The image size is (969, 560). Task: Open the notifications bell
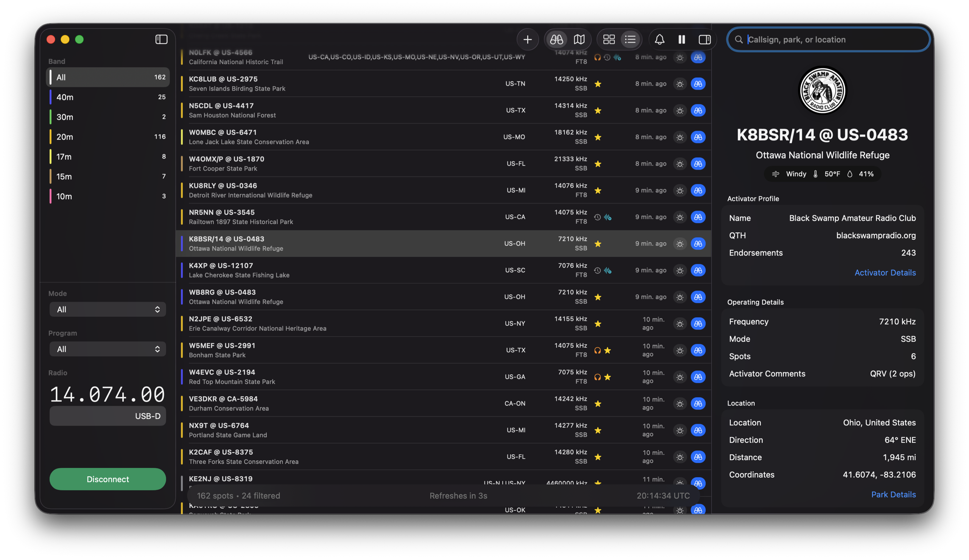pyautogui.click(x=659, y=39)
